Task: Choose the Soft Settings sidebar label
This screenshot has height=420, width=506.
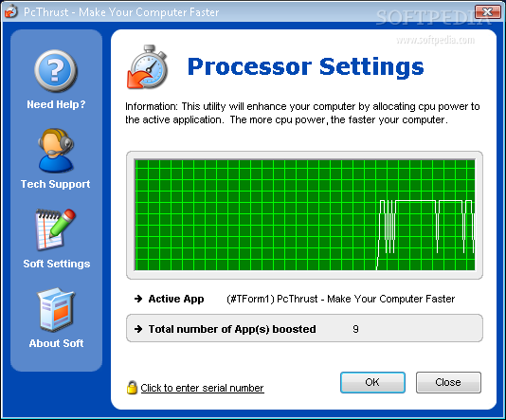Action: click(x=57, y=264)
